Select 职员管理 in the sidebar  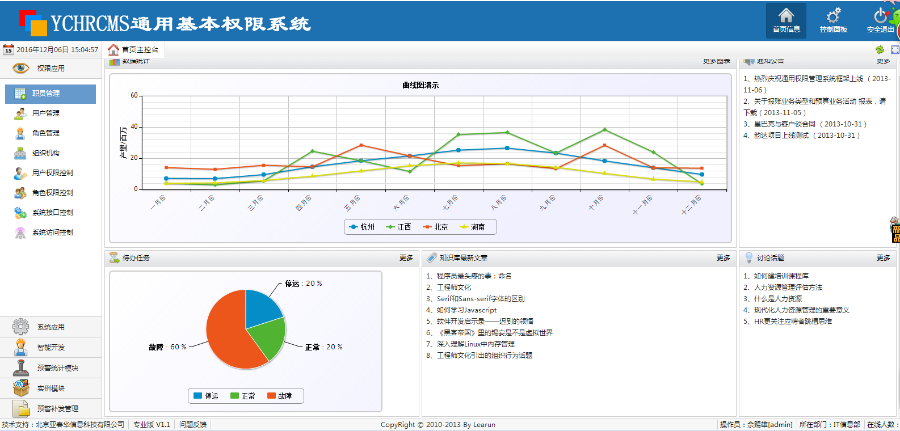51,93
